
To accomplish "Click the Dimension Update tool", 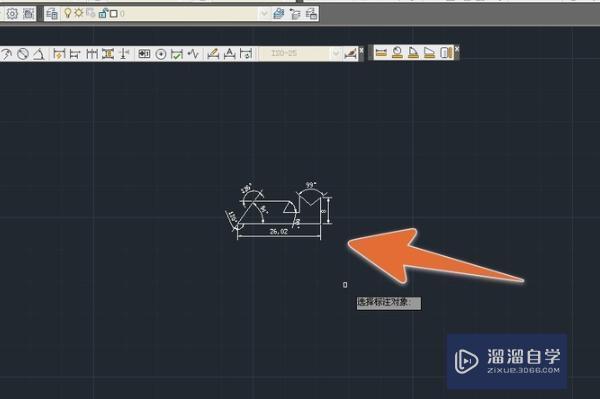I will point(245,54).
